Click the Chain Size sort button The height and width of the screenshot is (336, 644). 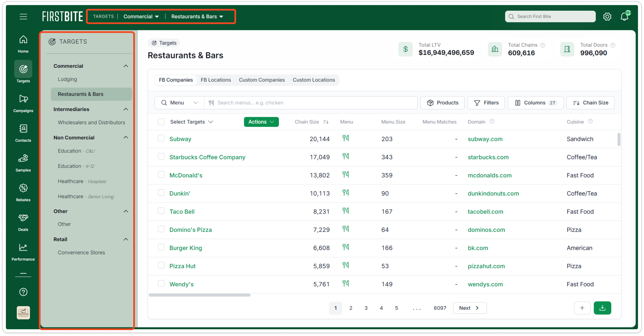pos(590,103)
